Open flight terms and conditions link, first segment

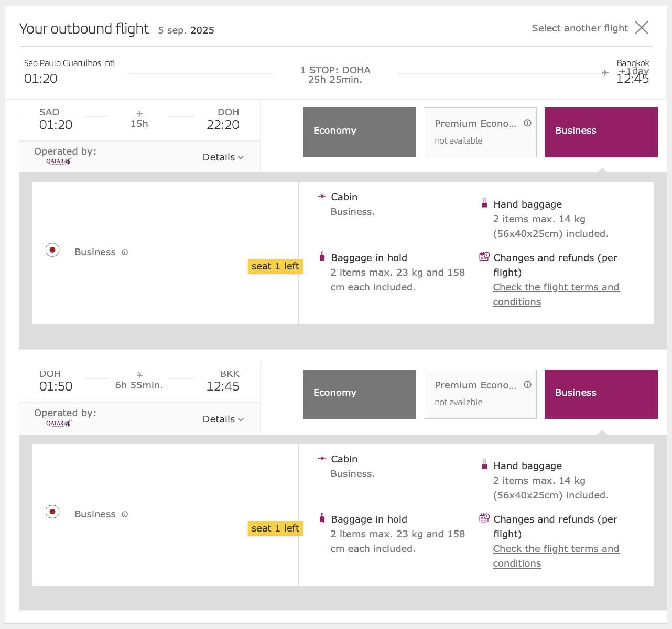coord(556,295)
